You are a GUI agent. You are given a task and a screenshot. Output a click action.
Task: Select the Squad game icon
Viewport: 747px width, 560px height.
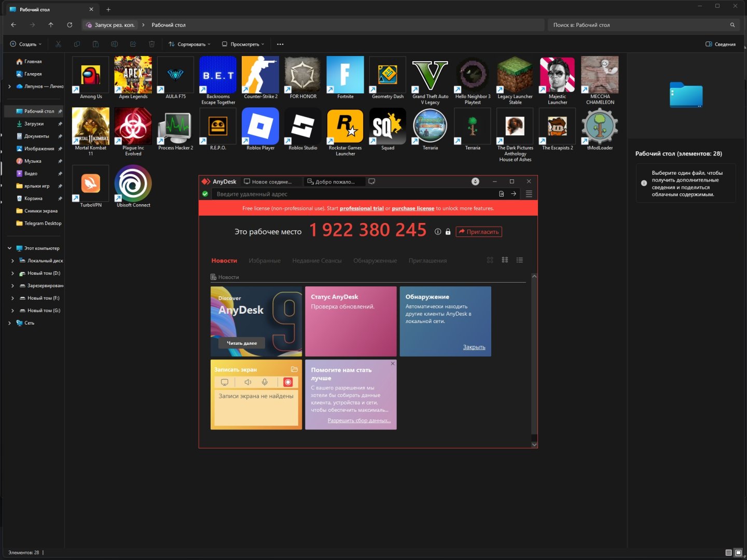tap(388, 126)
